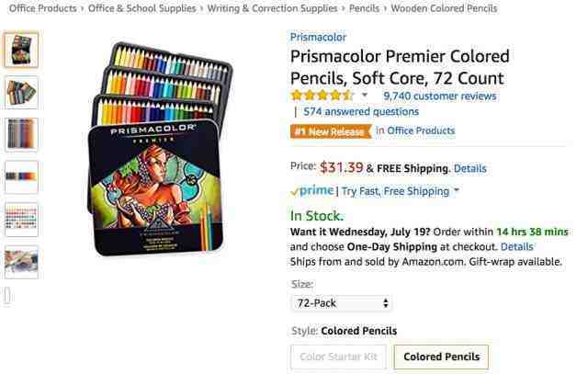
Task: Navigate to Wooden Colored Pencils breadcrumb
Action: click(x=444, y=8)
